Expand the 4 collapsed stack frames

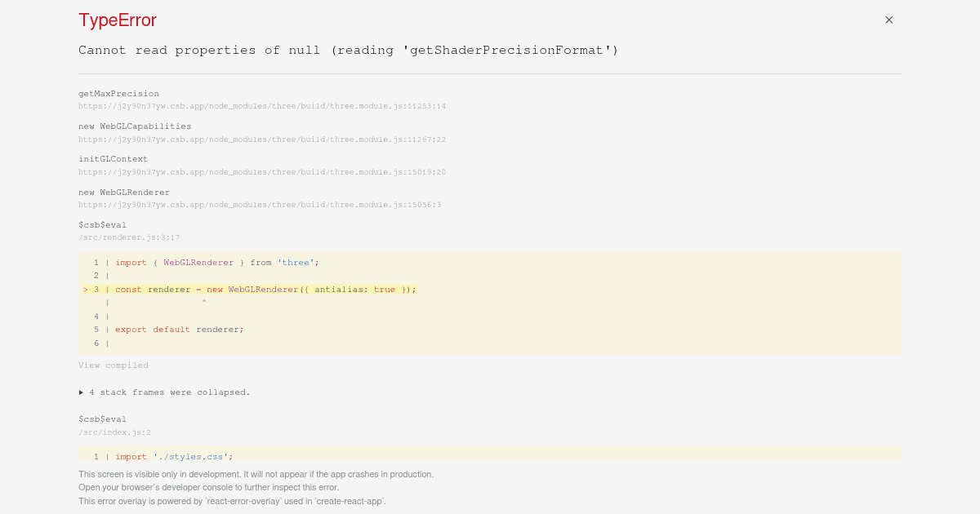(x=164, y=392)
